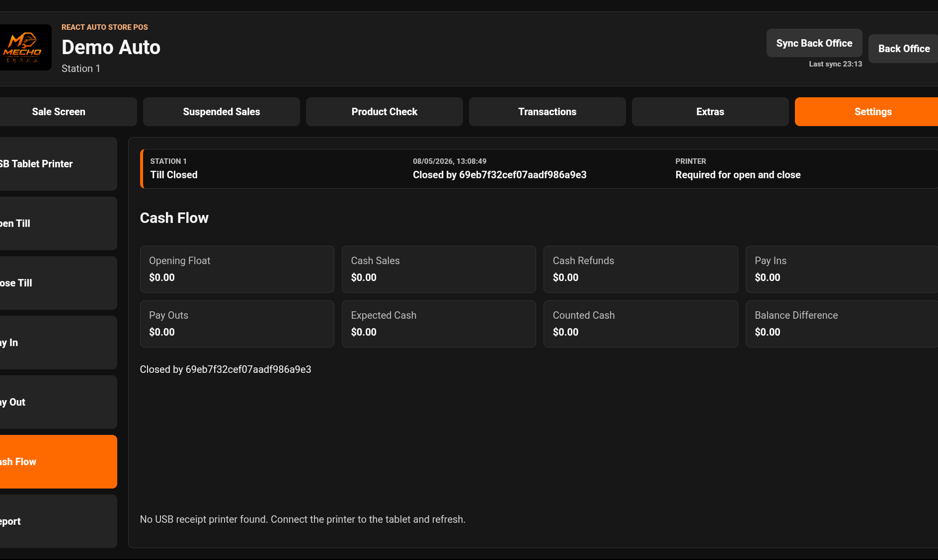Click the Pay Ins card
This screenshot has width=938, height=560.
[842, 269]
